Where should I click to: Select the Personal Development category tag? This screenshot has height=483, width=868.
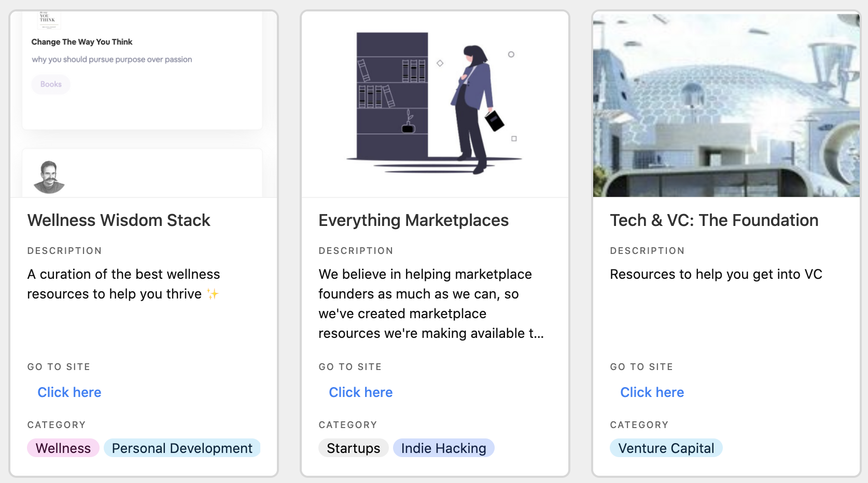(x=182, y=448)
